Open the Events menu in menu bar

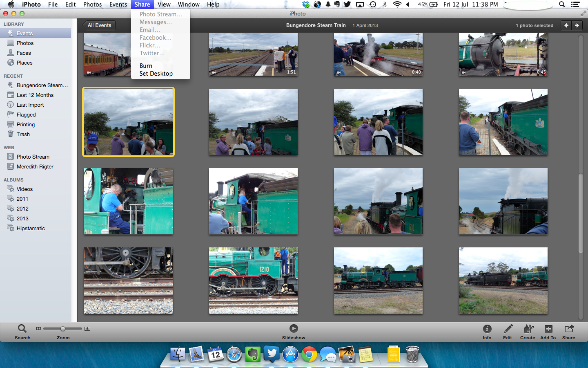point(118,4)
